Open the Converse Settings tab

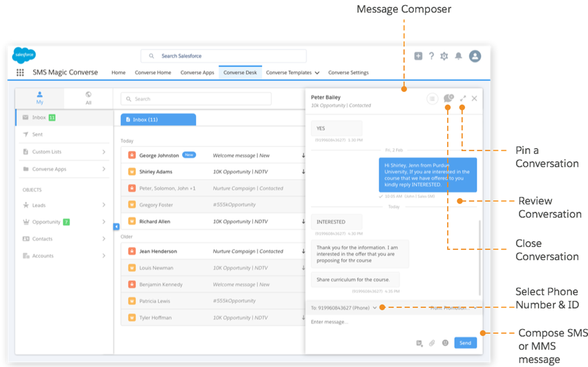pos(349,72)
